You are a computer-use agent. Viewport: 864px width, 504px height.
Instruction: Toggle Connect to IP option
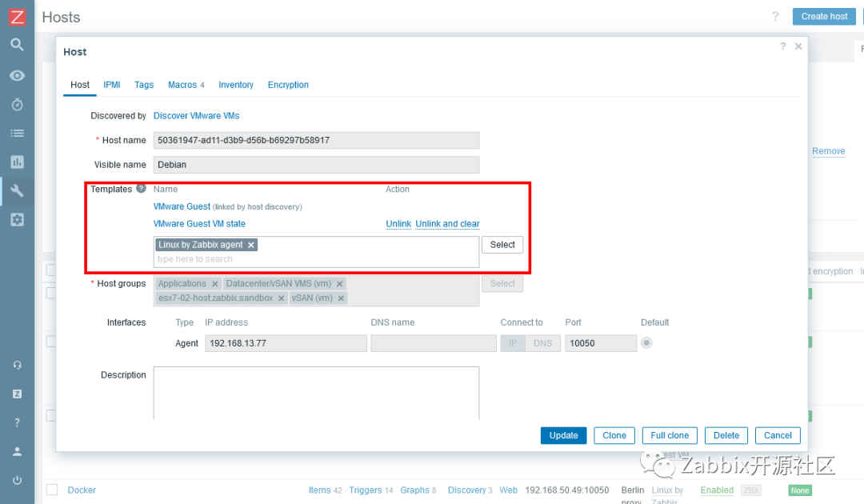pos(513,343)
